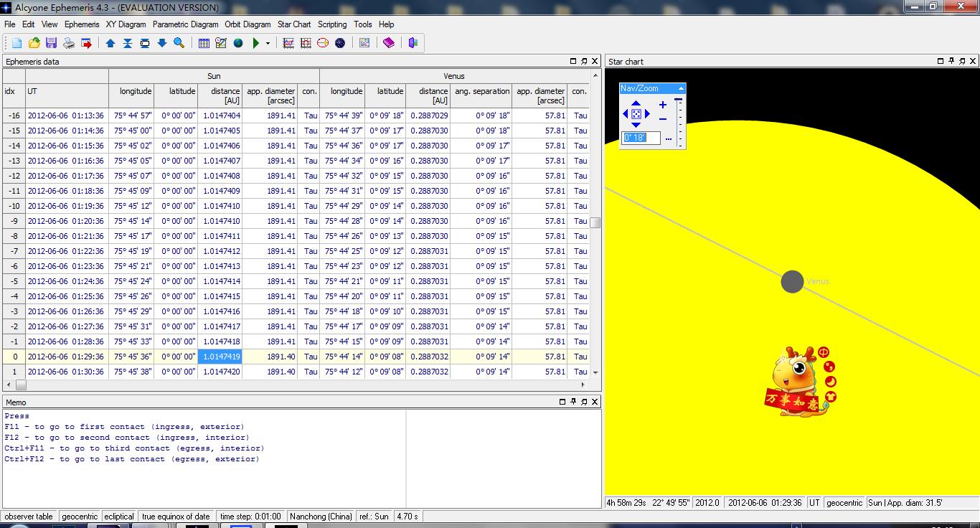The height and width of the screenshot is (528, 980).
Task: Click the field of view input 0° 18'
Action: 641,138
